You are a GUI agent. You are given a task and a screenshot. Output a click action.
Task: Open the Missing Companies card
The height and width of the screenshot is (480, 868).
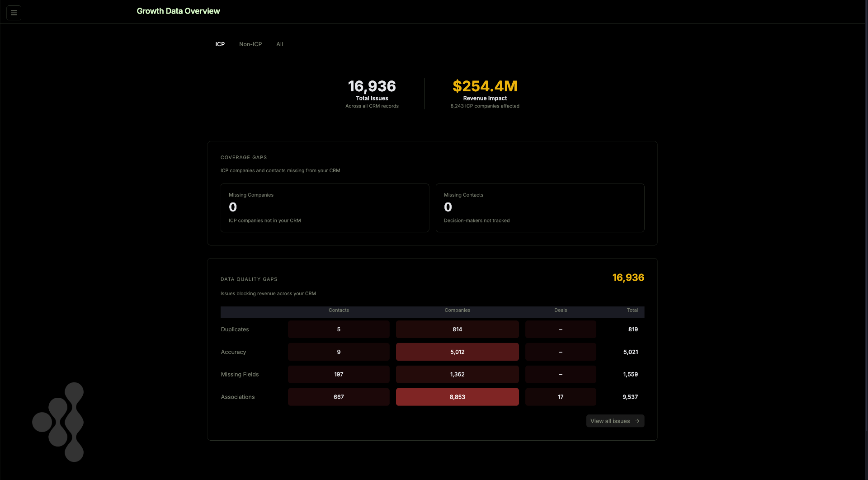[x=325, y=208]
